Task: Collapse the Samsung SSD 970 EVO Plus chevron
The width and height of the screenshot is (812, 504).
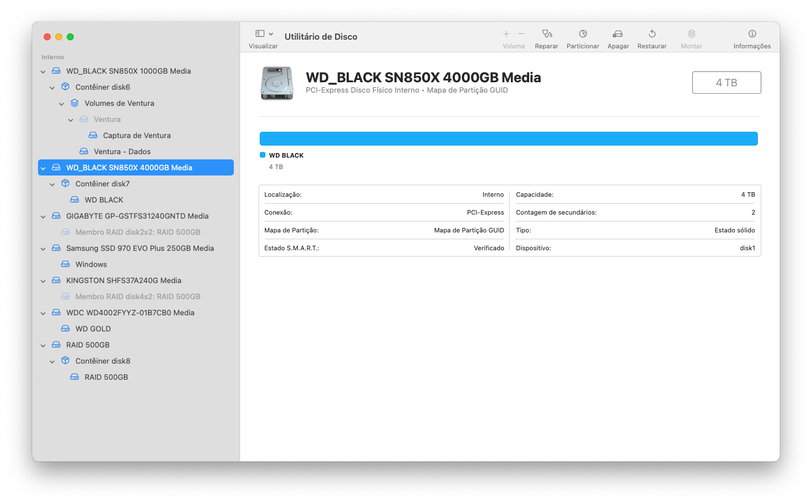Action: coord(43,249)
